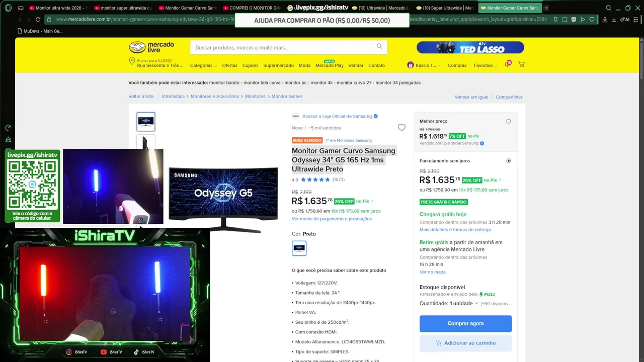Click the AI button in browser toolbar
The height and width of the screenshot is (362, 644).
625,19
